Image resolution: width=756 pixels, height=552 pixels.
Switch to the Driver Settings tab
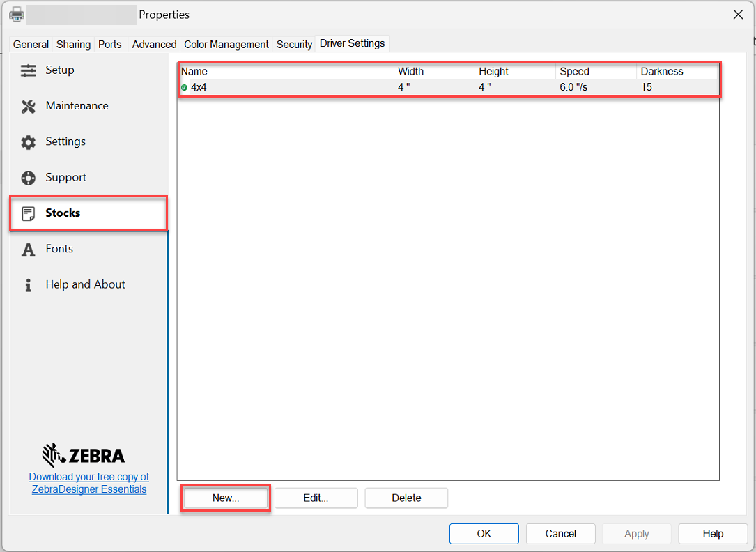pyautogui.click(x=352, y=43)
